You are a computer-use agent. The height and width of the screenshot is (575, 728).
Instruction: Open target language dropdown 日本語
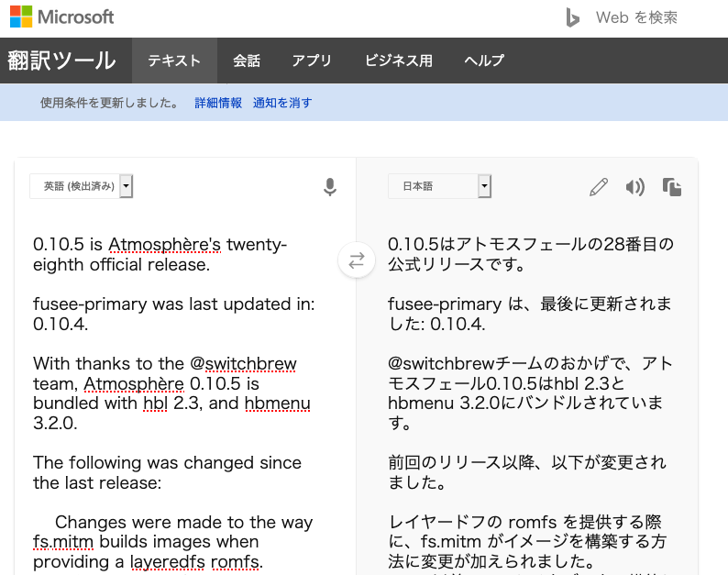(x=439, y=186)
